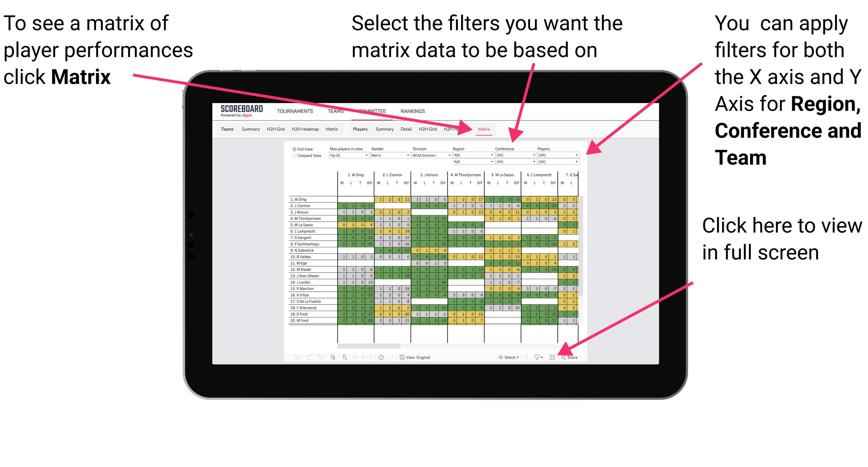Expand the Region filter dropdown

pyautogui.click(x=487, y=155)
